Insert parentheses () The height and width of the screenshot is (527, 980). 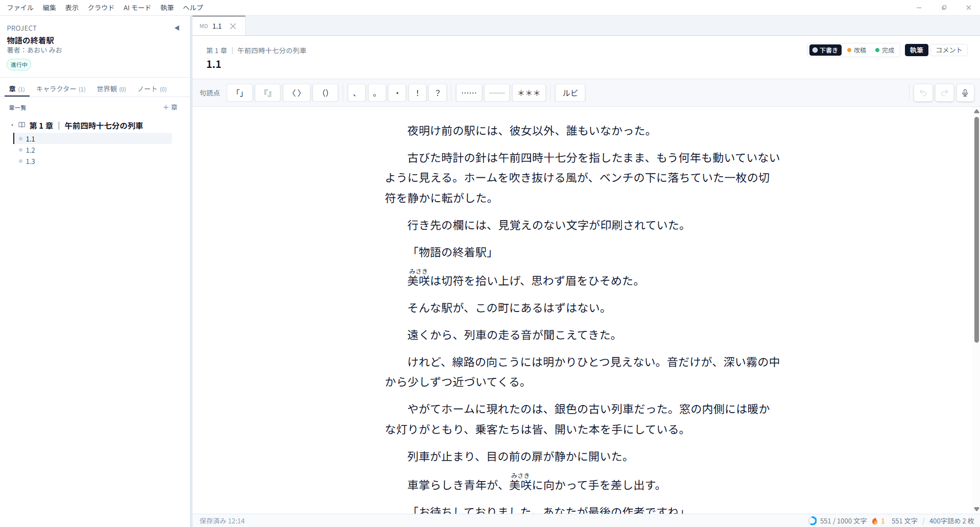pos(325,93)
